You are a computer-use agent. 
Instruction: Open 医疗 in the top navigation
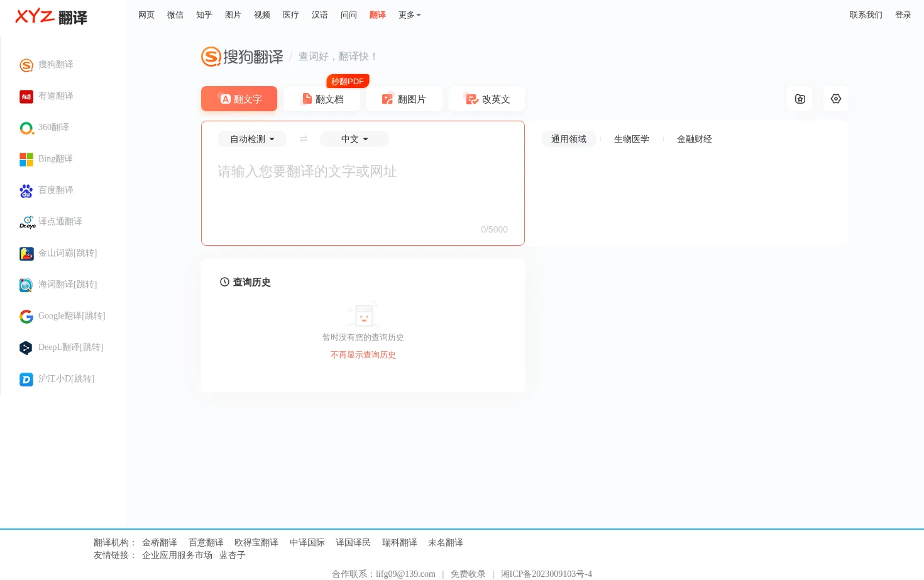(291, 15)
